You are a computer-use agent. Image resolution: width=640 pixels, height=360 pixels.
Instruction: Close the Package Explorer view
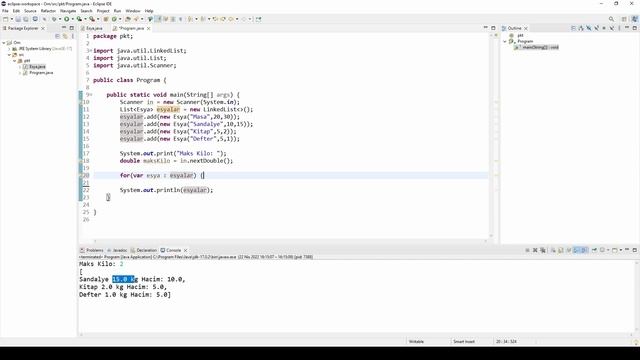click(x=43, y=28)
